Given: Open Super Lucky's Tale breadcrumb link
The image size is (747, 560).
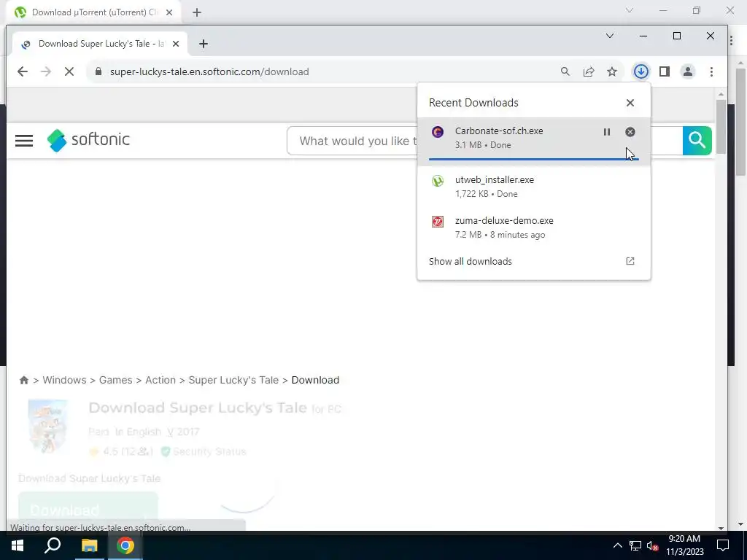Looking at the screenshot, I should pos(233,380).
